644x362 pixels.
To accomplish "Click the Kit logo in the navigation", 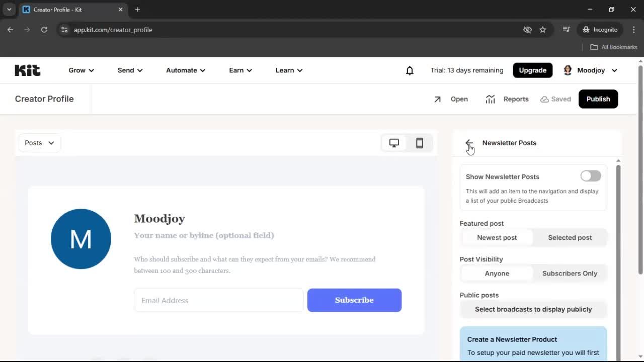I will [27, 70].
